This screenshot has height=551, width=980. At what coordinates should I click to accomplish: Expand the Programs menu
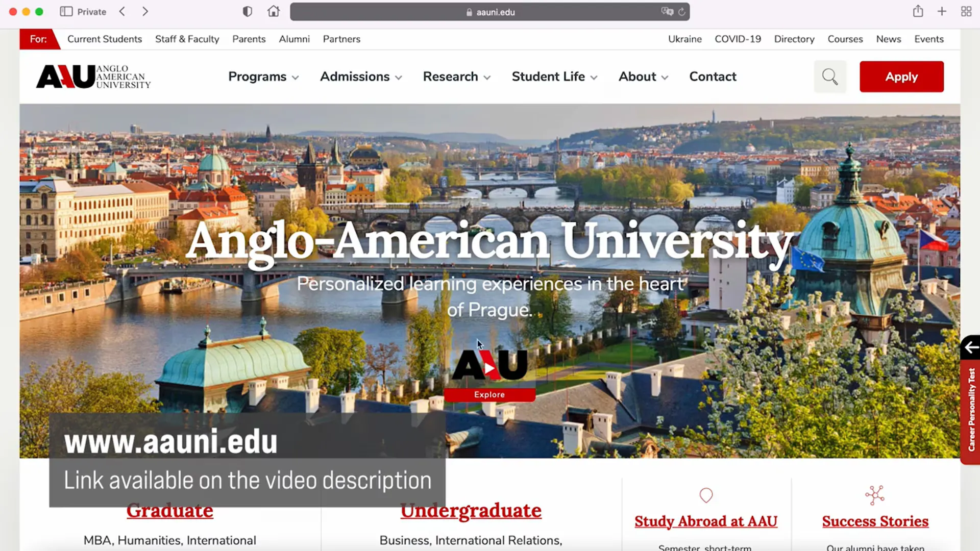point(263,77)
